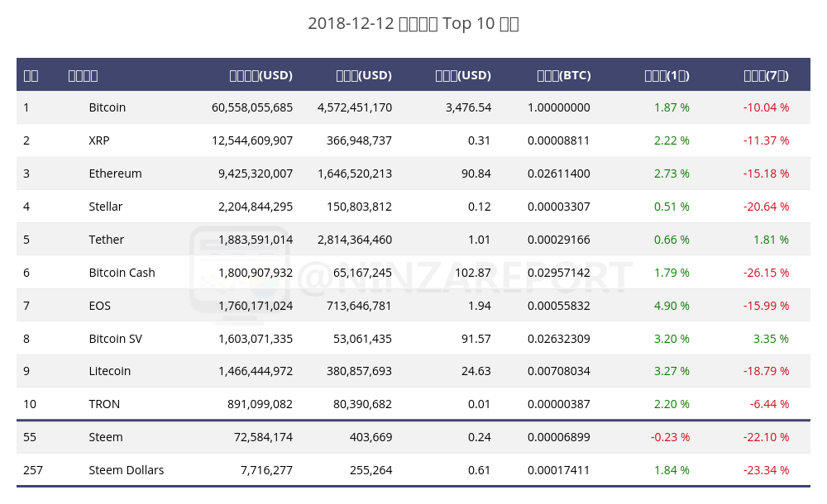Select Ethereum 1-day change 2.73 %
This screenshot has width=827, height=504.
pos(672,174)
